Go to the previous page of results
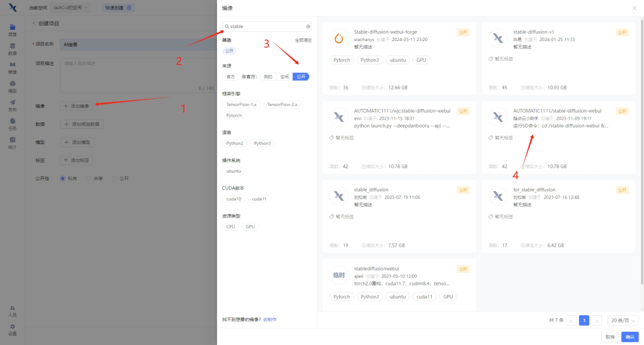Image resolution: width=644 pixels, height=345 pixels. [x=571, y=321]
